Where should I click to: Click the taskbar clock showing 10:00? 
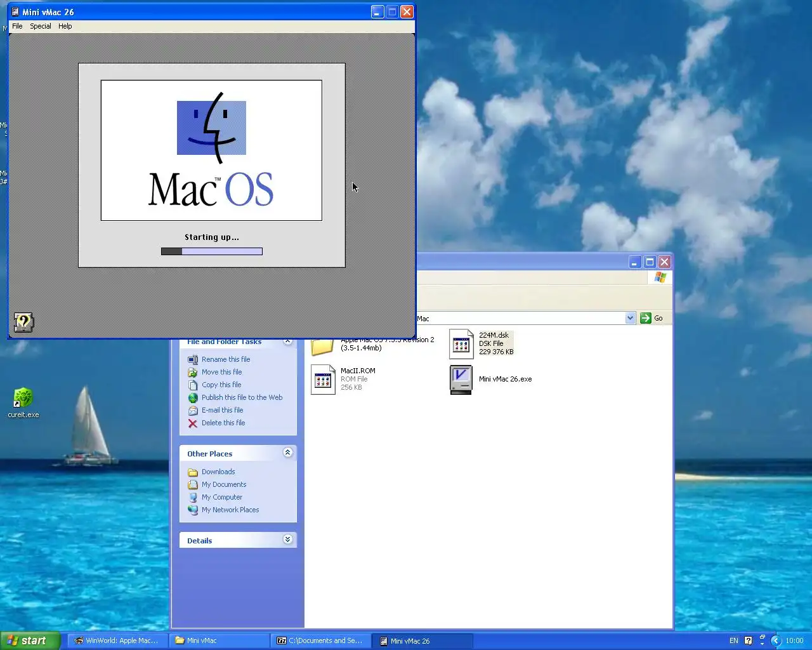[794, 641]
